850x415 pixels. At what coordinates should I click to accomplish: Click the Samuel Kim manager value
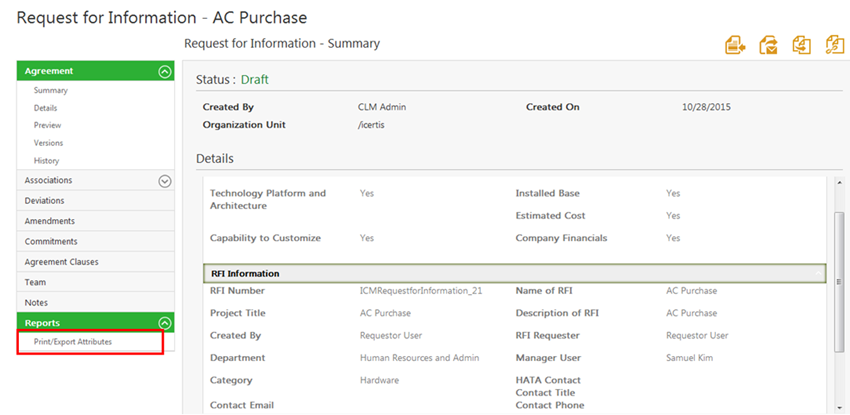(x=690, y=358)
